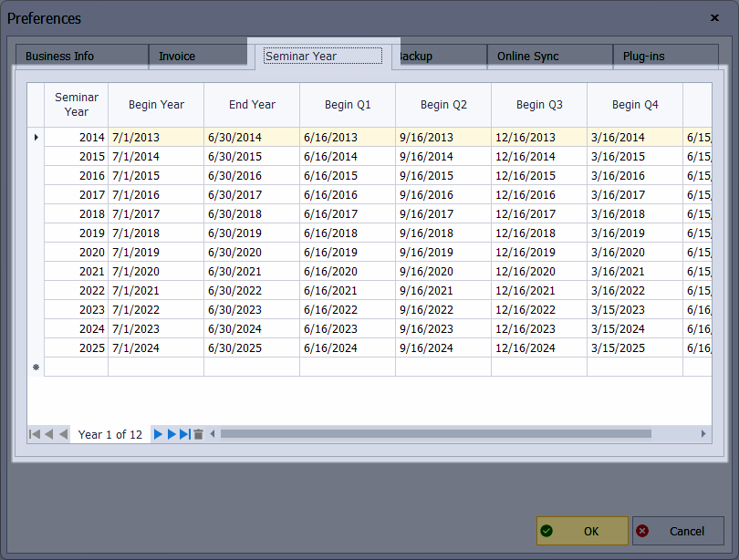739x560 pixels.
Task: Select End Year cell 6/30/2015
Action: pyautogui.click(x=252, y=156)
